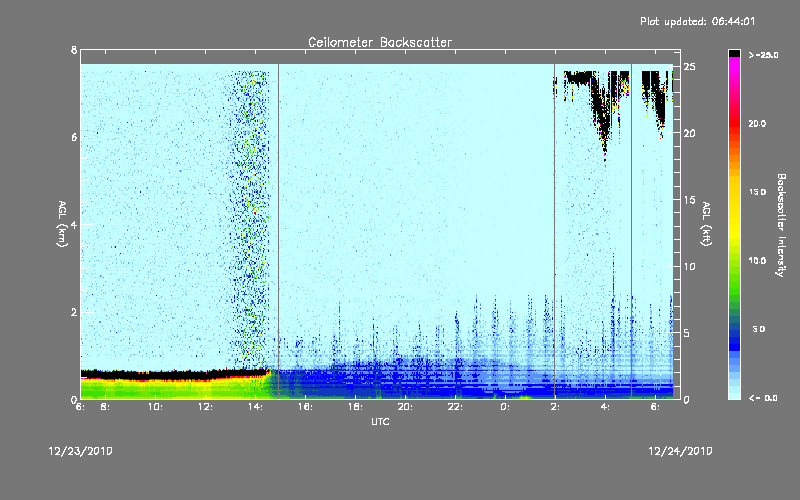
Task: Click the 10.0 colorbar label
Action: point(757,261)
